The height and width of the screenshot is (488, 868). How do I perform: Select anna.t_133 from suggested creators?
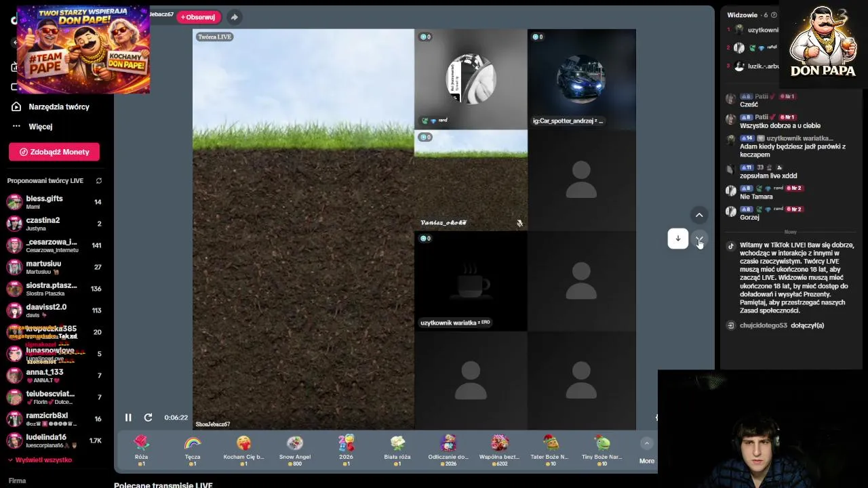54,375
